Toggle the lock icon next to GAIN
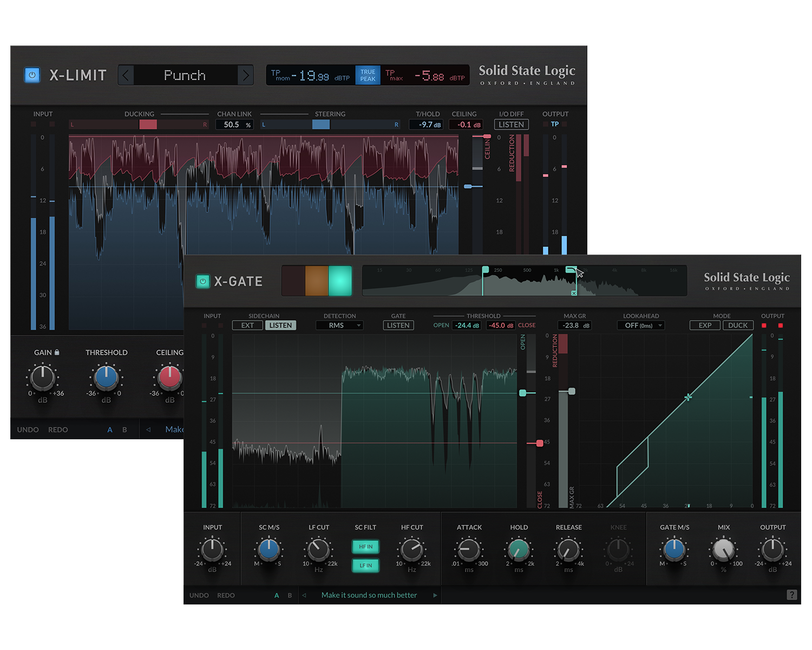This screenshot has height=650, width=812. 57,352
